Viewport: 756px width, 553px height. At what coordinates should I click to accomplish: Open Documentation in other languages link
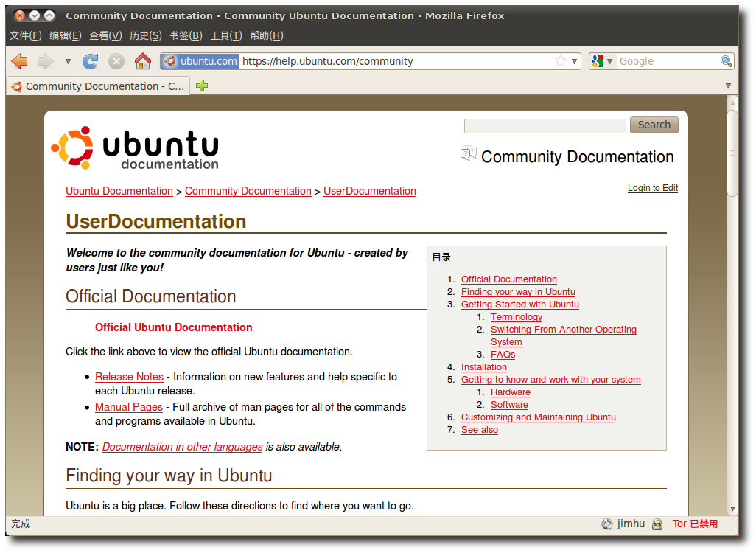point(182,447)
